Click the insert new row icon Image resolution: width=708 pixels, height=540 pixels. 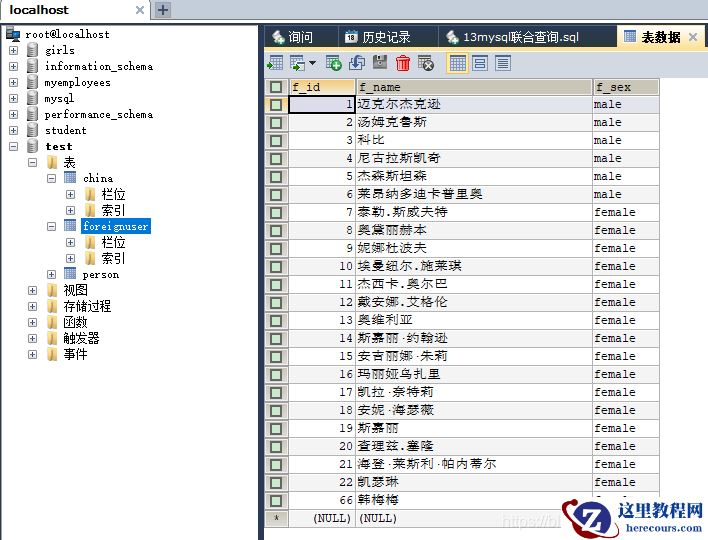[x=334, y=63]
